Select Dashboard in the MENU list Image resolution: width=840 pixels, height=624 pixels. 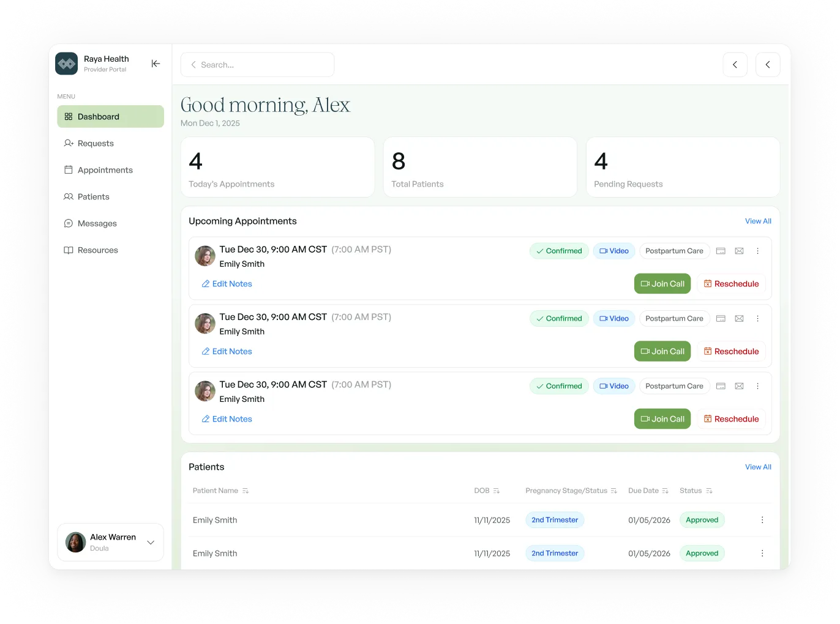coord(98,116)
